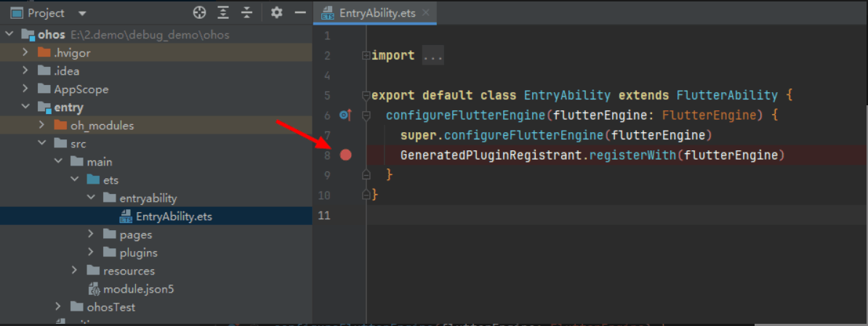The height and width of the screenshot is (326, 868).
Task: Click the Project panel window icon
Action: 17,13
